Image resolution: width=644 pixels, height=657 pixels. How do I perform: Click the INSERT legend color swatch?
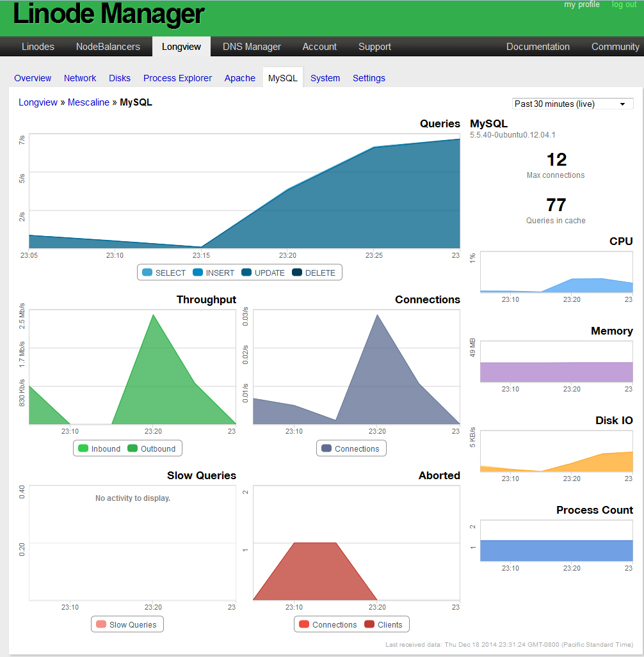click(x=197, y=273)
